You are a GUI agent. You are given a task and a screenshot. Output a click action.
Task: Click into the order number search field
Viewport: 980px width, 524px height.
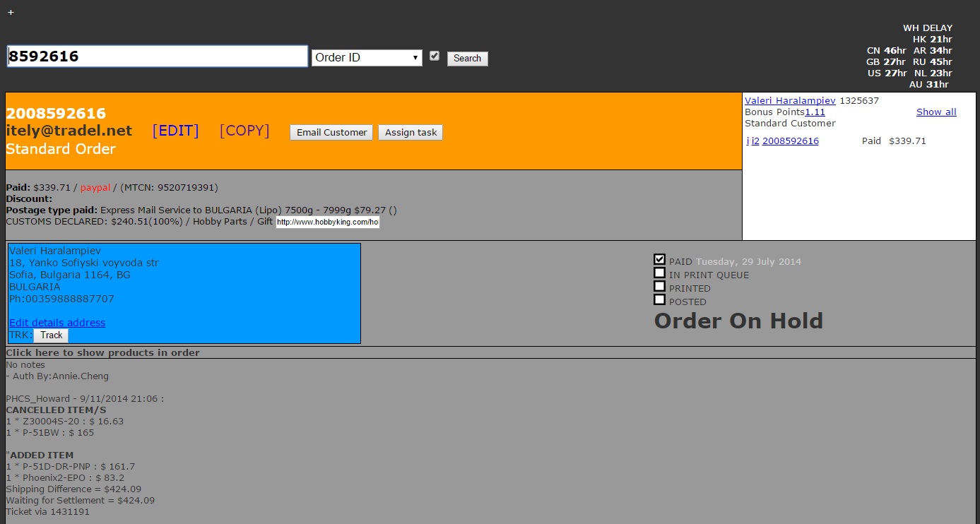[x=157, y=56]
